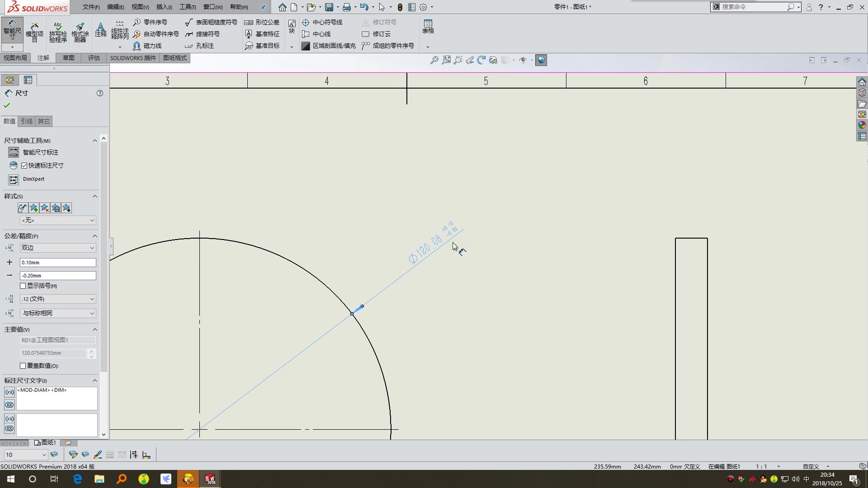The width and height of the screenshot is (868, 488).
Task: Check the override value (覆盖数值) checkbox
Action: point(23,366)
